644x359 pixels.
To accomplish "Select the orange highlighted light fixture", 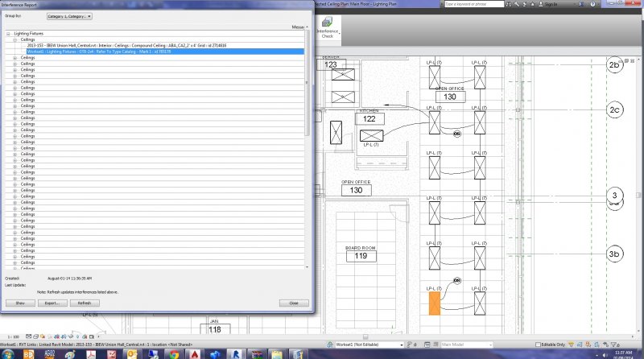I will coord(435,303).
